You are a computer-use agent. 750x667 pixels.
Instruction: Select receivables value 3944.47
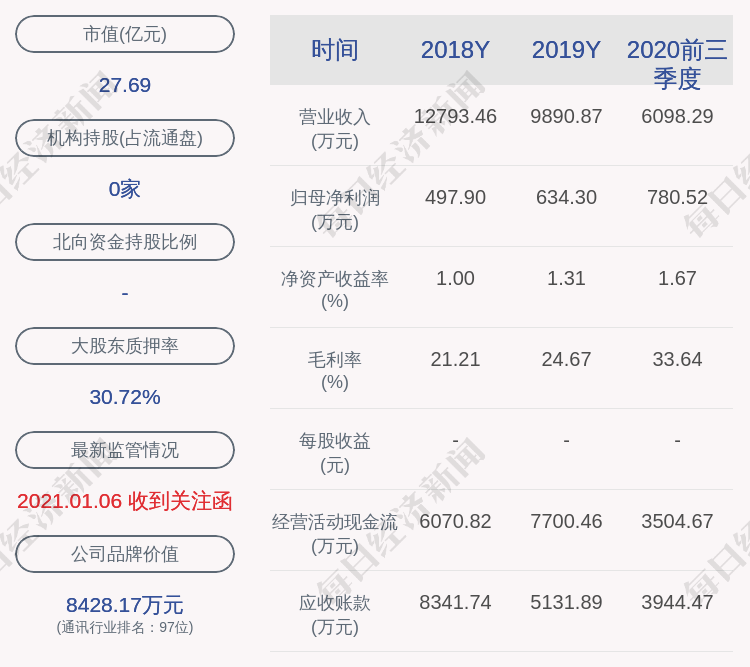pos(677,602)
